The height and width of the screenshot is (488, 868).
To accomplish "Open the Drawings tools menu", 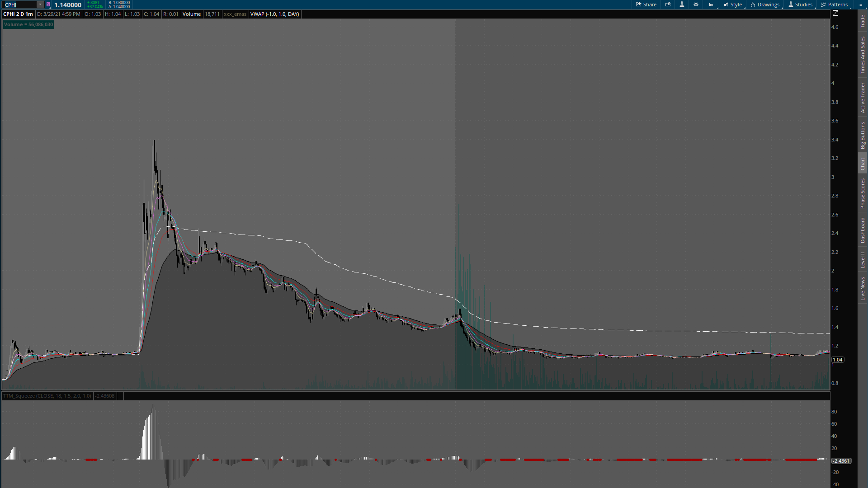I will point(765,5).
